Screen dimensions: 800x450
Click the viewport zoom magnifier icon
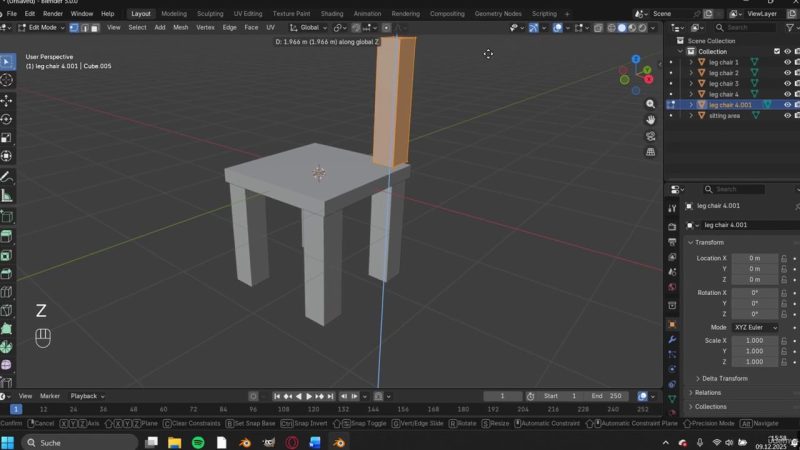pyautogui.click(x=651, y=103)
